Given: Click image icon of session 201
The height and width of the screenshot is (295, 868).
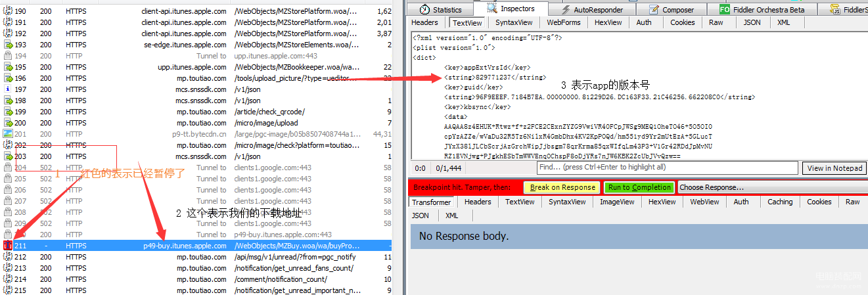Looking at the screenshot, I should 8,134.
